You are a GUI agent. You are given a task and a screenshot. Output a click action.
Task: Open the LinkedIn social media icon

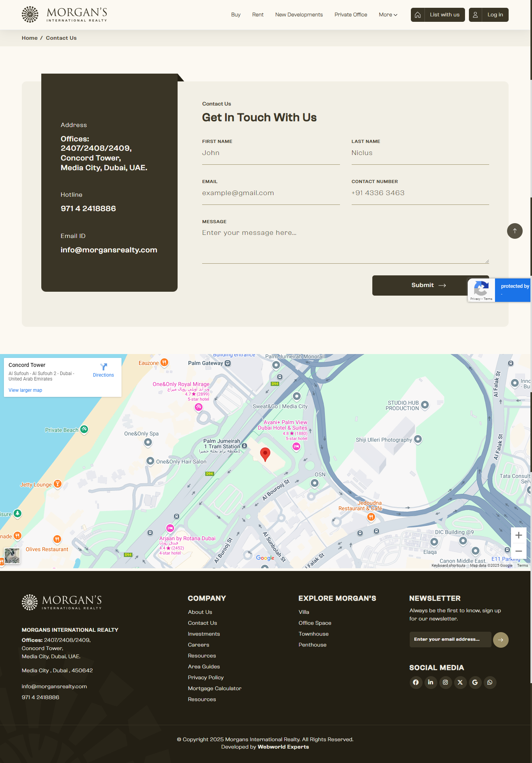pos(431,682)
